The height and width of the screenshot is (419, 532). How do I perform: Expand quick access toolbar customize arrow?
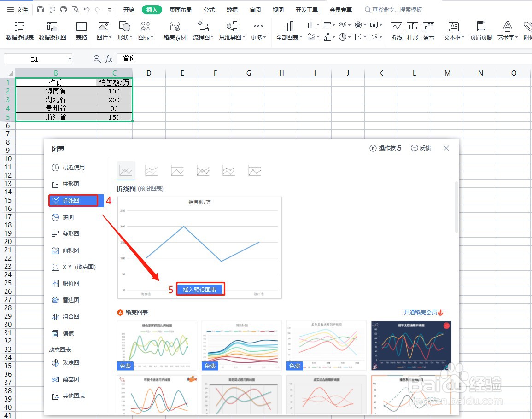110,10
